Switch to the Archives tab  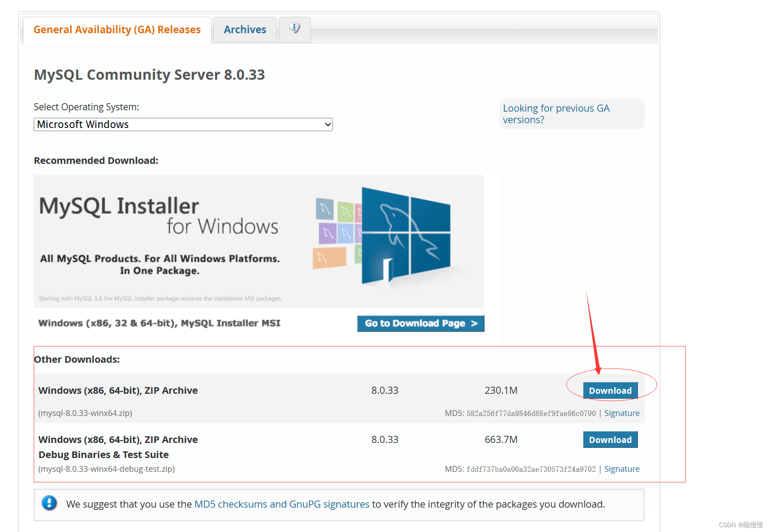[245, 30]
